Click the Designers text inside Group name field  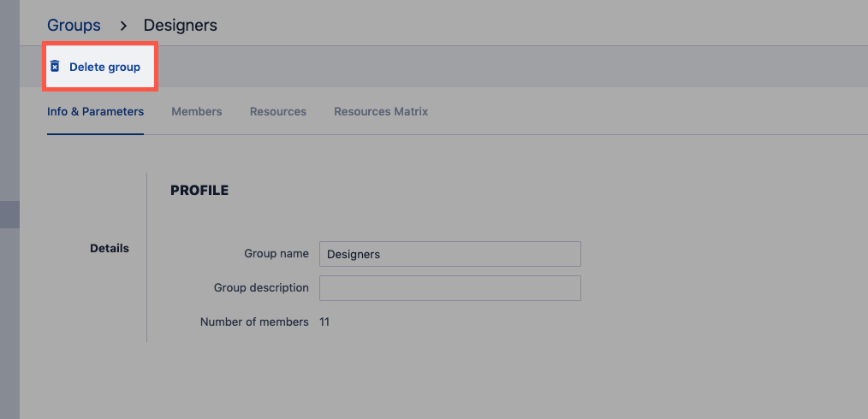[354, 254]
